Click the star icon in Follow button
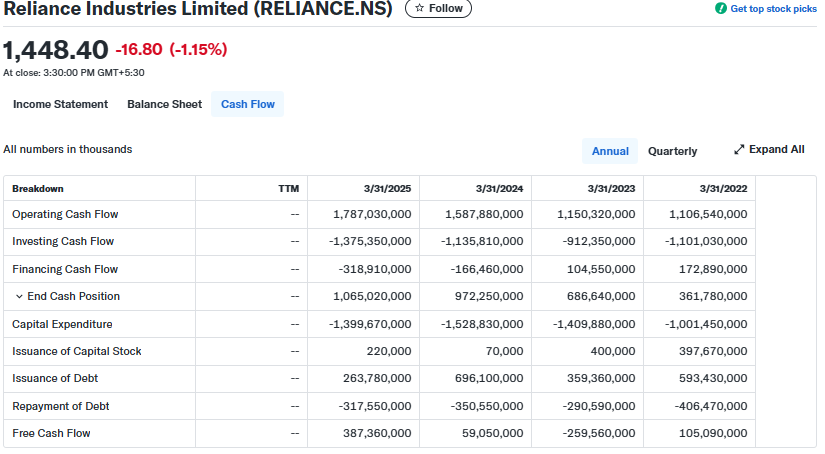This screenshot has width=825, height=454. pos(420,8)
